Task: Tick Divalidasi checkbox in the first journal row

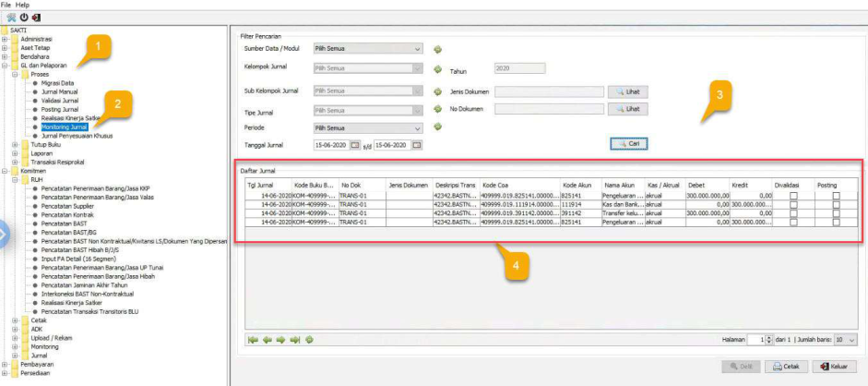Action: [792, 196]
